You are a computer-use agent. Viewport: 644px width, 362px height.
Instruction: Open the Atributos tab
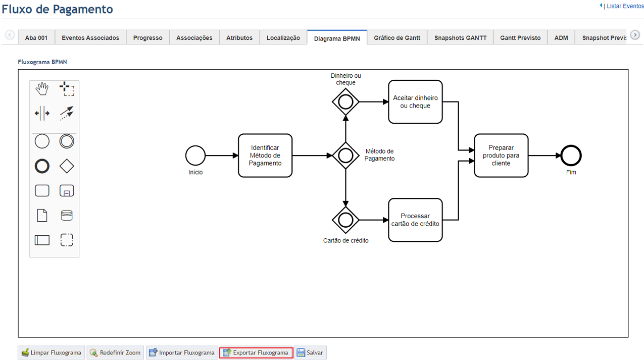[239, 38]
